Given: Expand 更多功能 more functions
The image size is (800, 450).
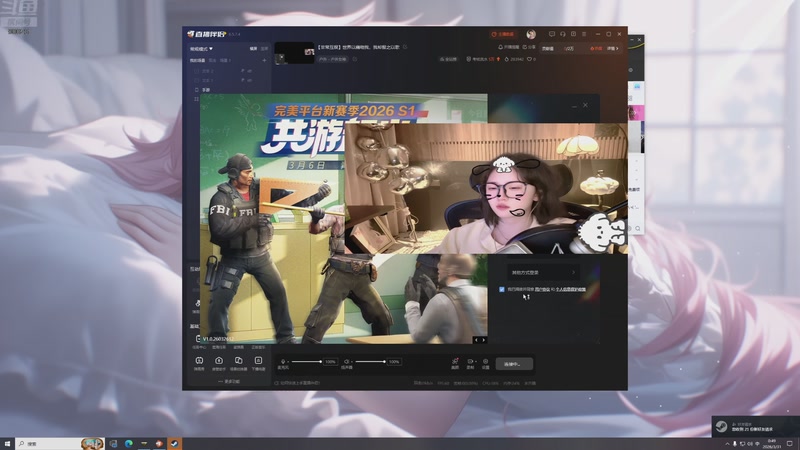Looking at the screenshot, I should pos(229,382).
